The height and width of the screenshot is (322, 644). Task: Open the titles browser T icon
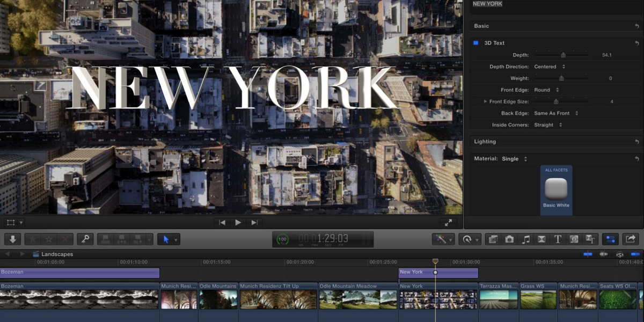(x=558, y=239)
